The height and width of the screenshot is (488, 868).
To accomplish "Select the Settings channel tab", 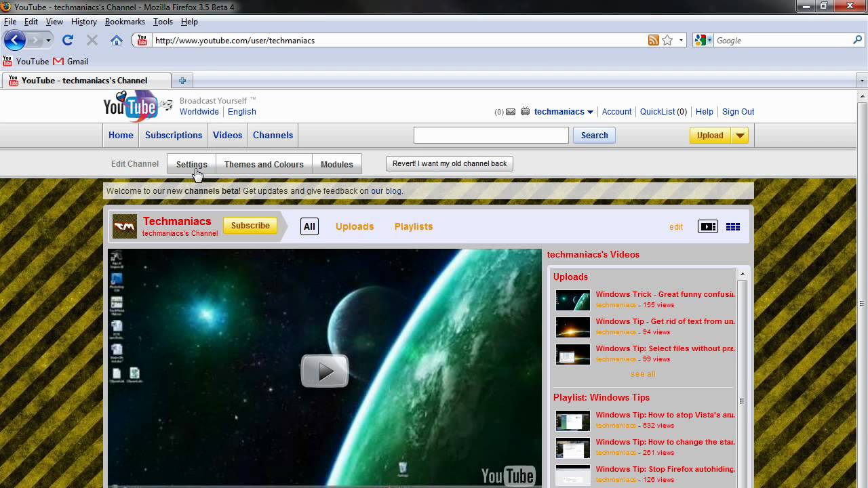I will click(192, 164).
